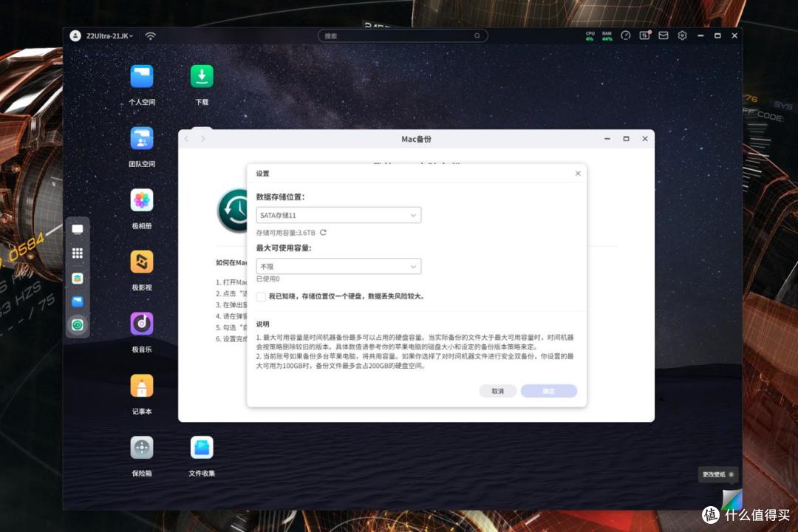Viewport: 798px width, 532px height.
Task: Launch the 极影视 video app
Action: click(x=141, y=262)
